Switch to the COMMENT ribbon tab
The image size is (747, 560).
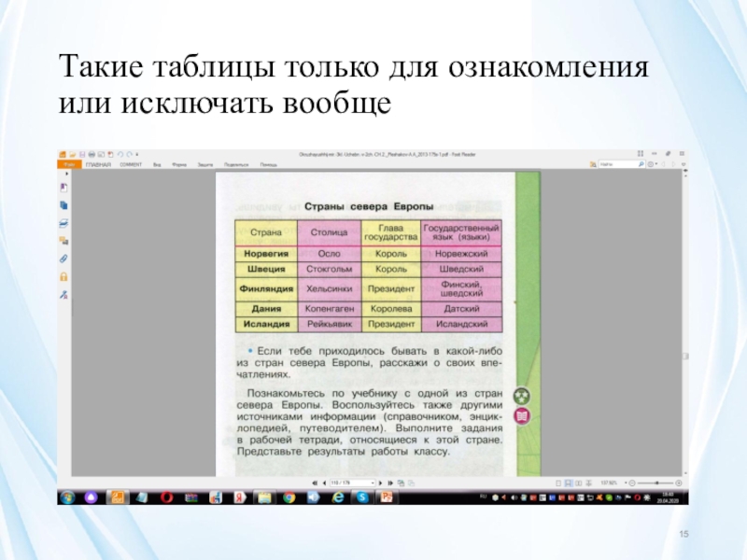tap(131, 164)
